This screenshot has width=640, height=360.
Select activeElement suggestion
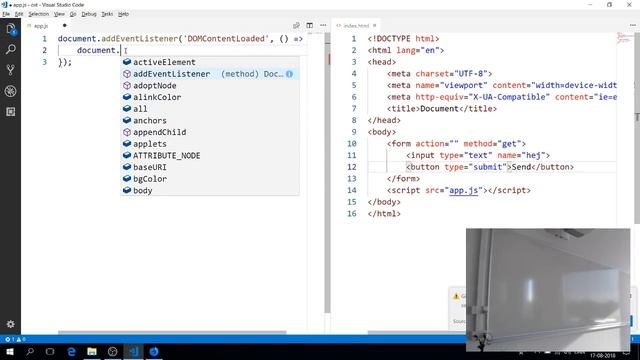[210, 62]
